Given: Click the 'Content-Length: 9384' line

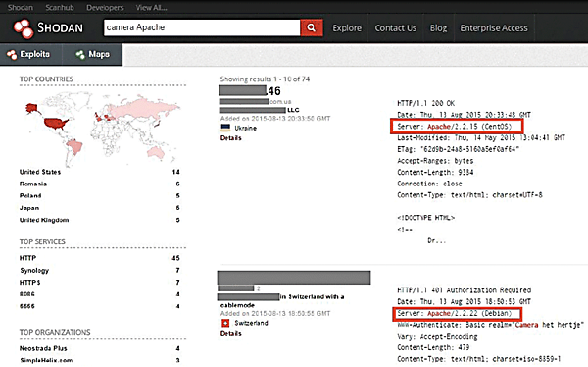Looking at the screenshot, I should tap(435, 172).
